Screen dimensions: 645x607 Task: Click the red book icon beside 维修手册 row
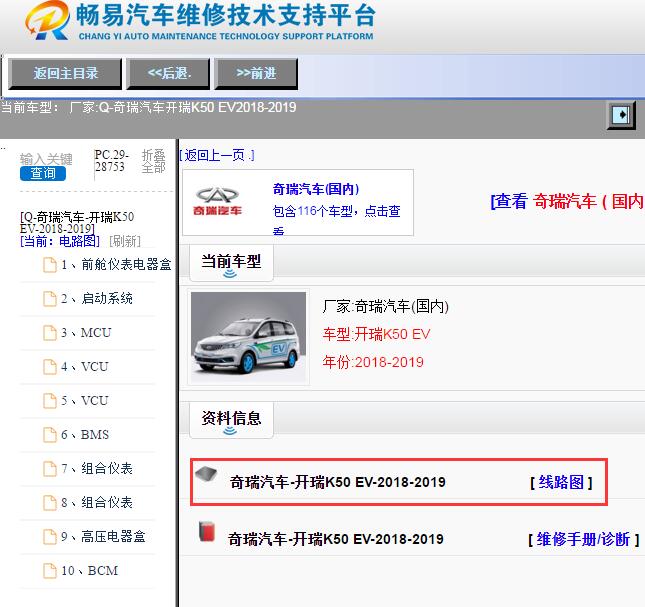(207, 531)
